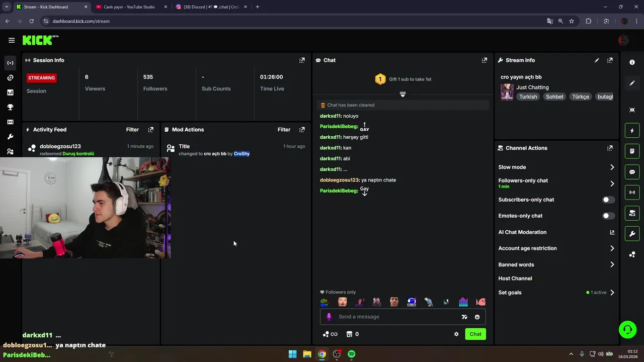Screen dimensions: 644x362
Task: Open a new browser tab
Action: 258,7
